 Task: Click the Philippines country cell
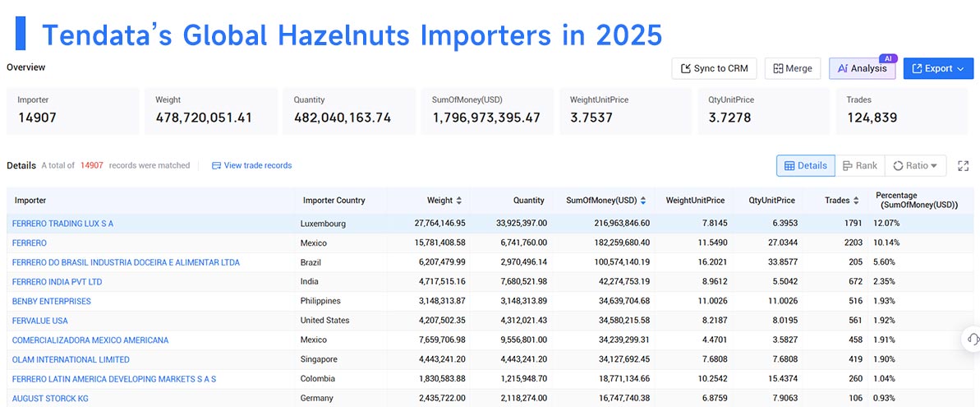point(321,301)
